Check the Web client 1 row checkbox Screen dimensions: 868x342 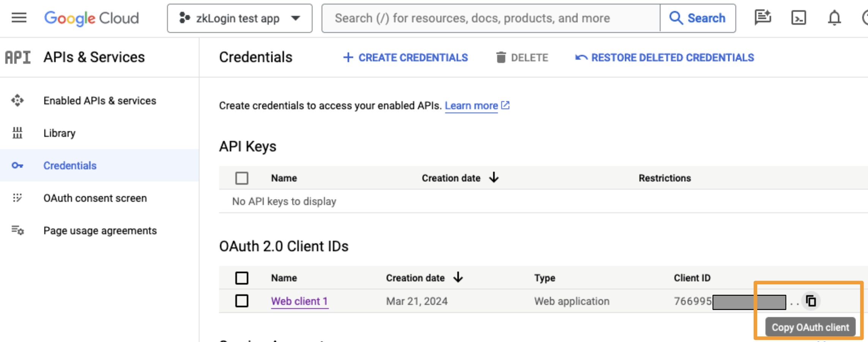coord(242,301)
